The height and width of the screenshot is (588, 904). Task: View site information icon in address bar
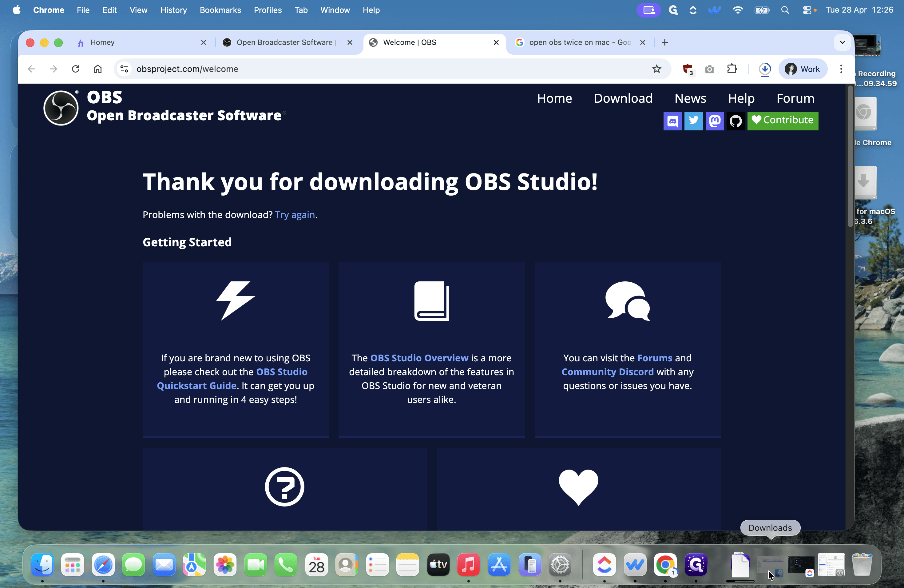(124, 69)
